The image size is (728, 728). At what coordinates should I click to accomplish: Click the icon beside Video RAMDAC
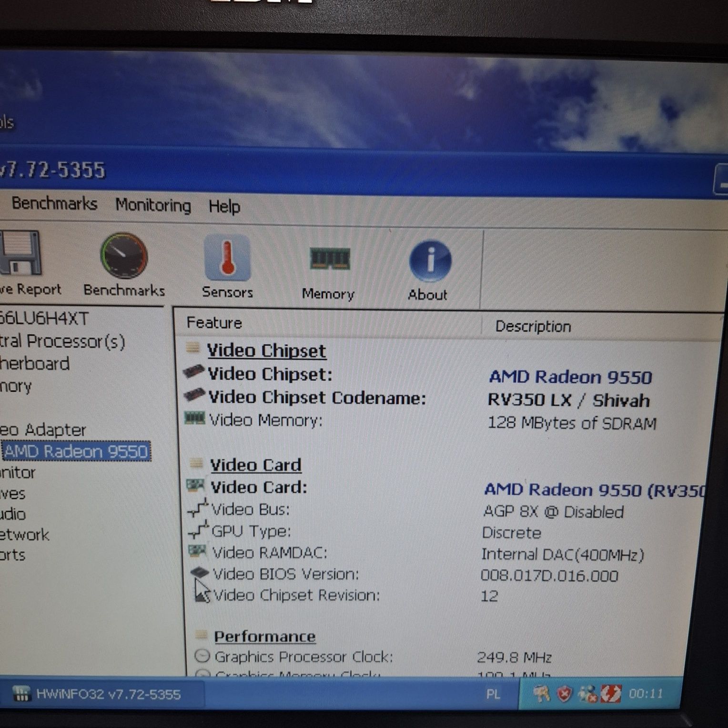tap(197, 551)
